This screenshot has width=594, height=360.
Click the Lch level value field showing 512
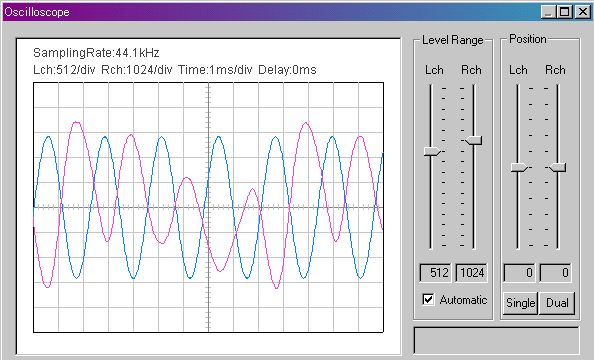[435, 272]
